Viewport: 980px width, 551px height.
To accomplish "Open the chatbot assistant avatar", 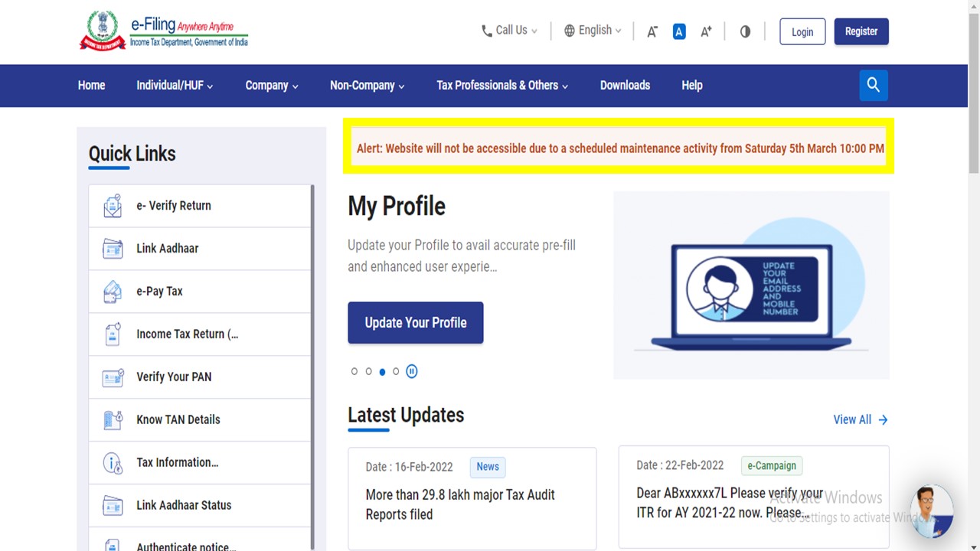I will pos(932,510).
